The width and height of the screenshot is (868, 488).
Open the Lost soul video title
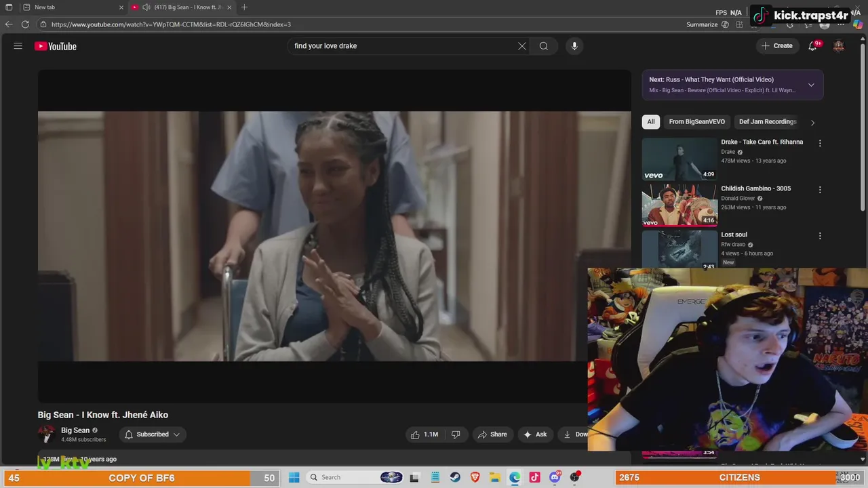[x=734, y=235]
